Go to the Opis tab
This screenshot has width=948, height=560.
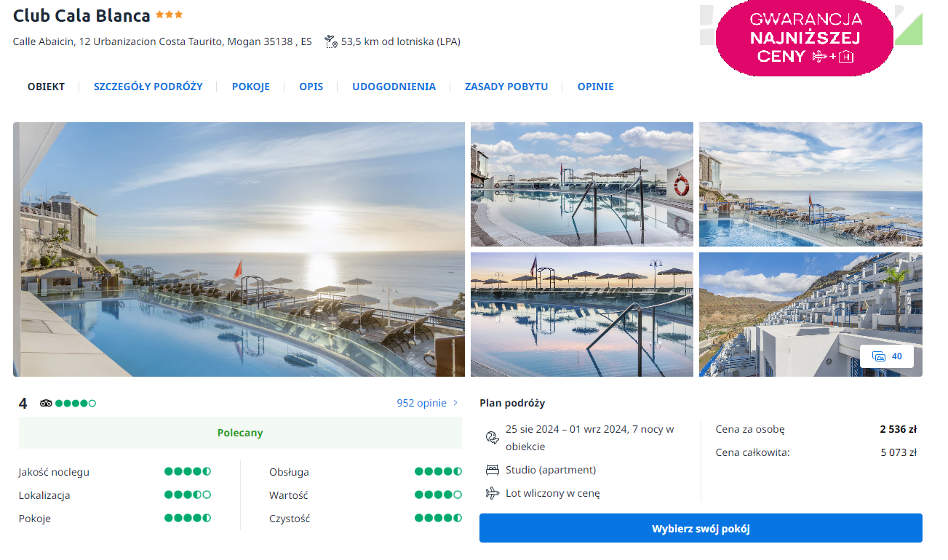click(311, 87)
